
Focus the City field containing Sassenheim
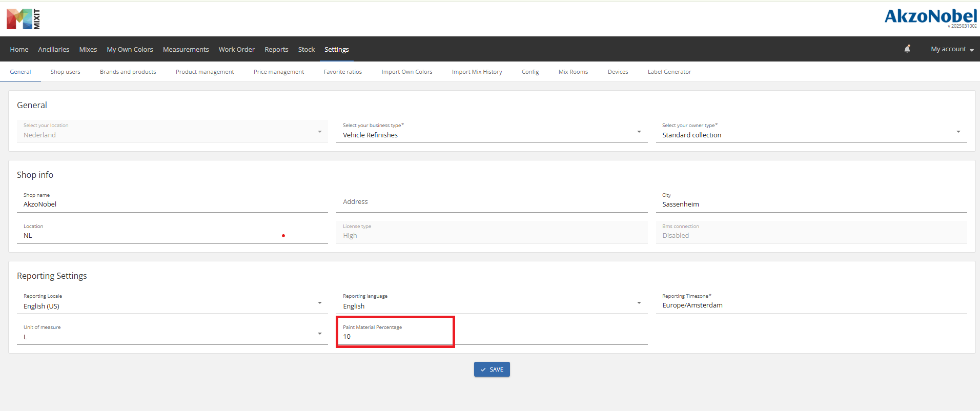tap(811, 201)
